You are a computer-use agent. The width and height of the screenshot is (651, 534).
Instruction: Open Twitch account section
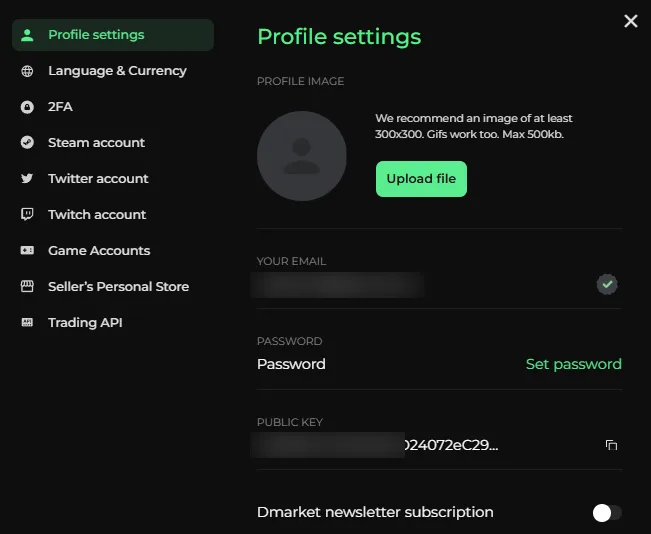(x=113, y=215)
